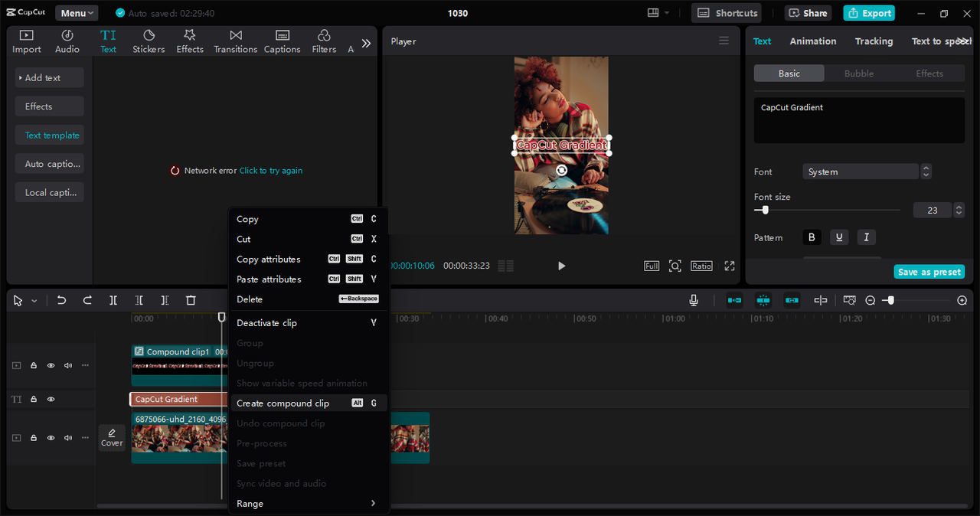Viewport: 980px width, 516px height.
Task: Open the Stickers tab
Action: 149,41
